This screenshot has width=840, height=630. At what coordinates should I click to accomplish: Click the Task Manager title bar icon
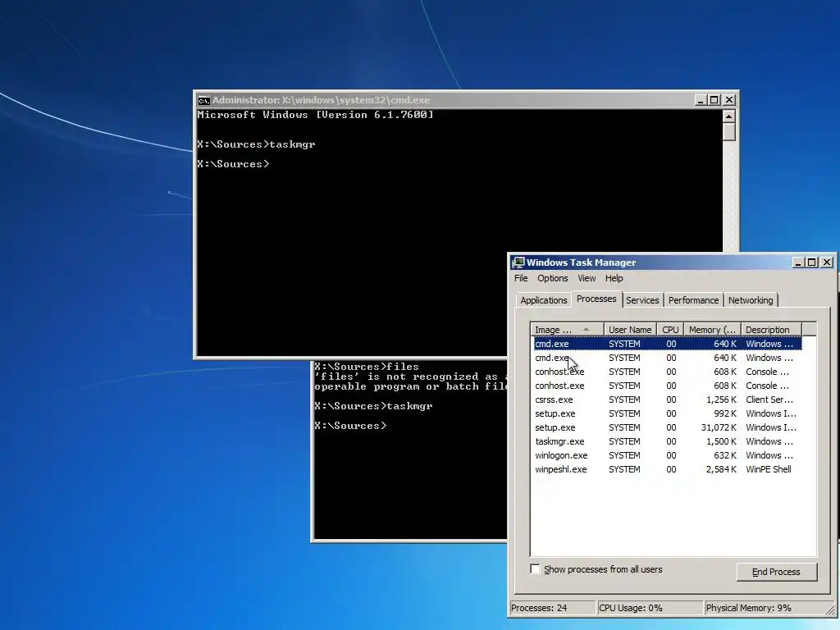tap(518, 262)
